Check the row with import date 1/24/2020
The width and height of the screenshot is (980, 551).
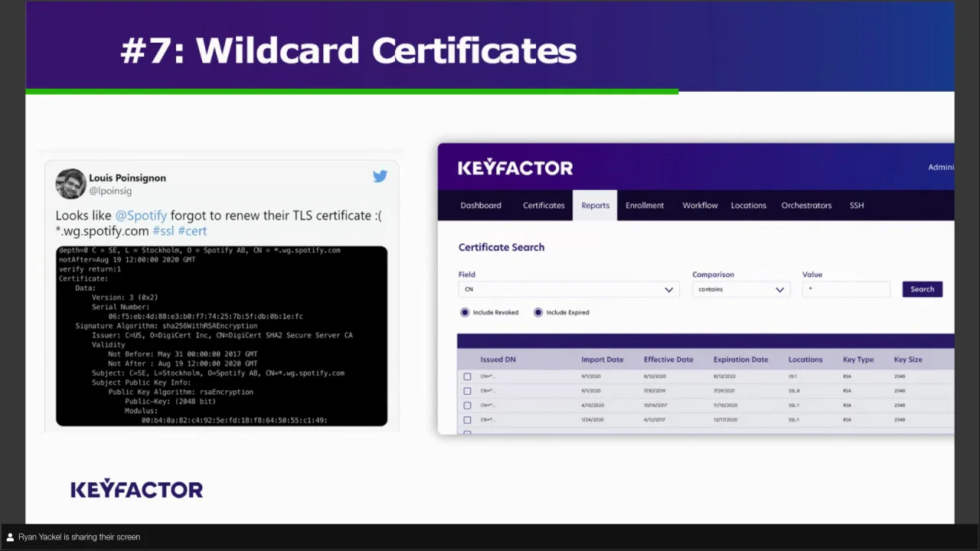click(467, 420)
